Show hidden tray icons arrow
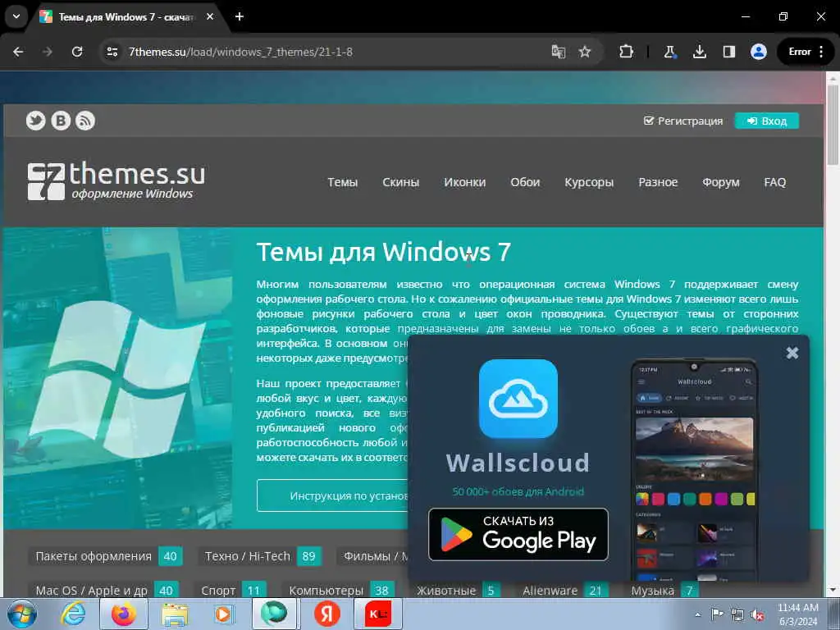This screenshot has width=840, height=630. [x=697, y=614]
